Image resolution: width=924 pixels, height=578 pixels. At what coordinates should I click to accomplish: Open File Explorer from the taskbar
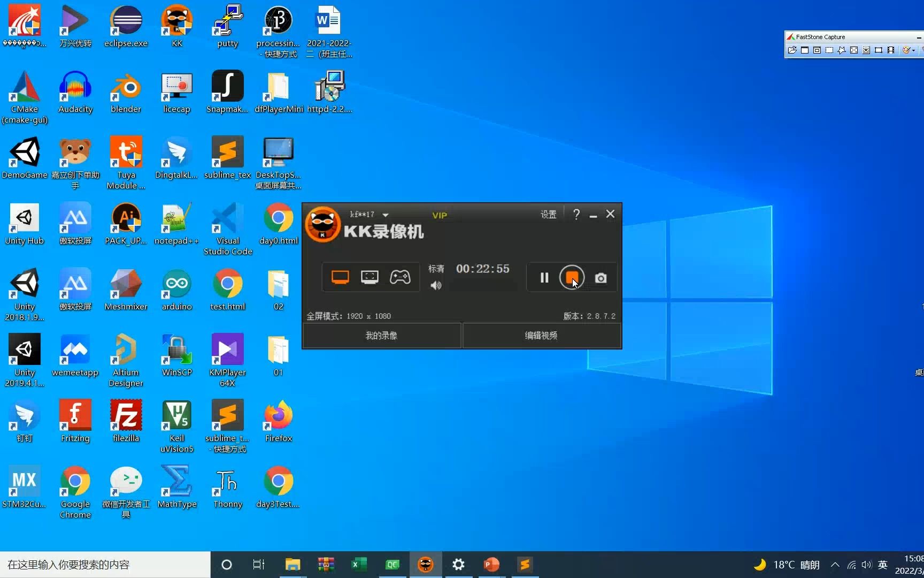coord(292,565)
